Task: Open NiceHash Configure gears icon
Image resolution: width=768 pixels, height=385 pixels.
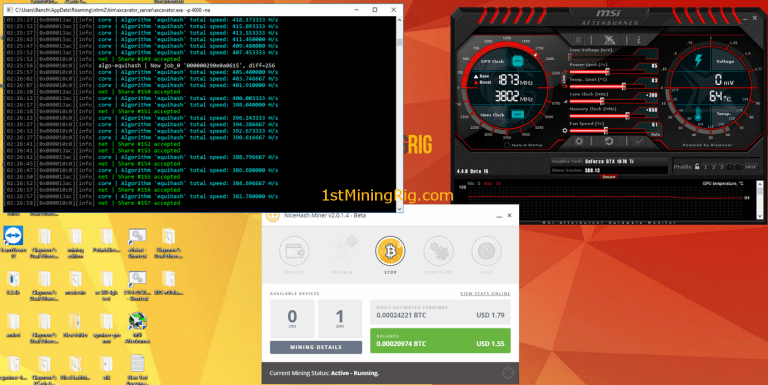Action: [438, 251]
